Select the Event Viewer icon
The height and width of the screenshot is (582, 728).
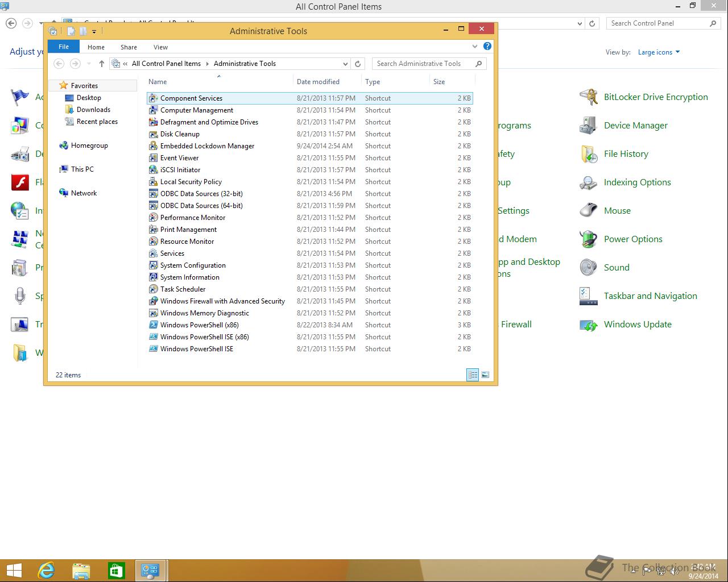[153, 158]
